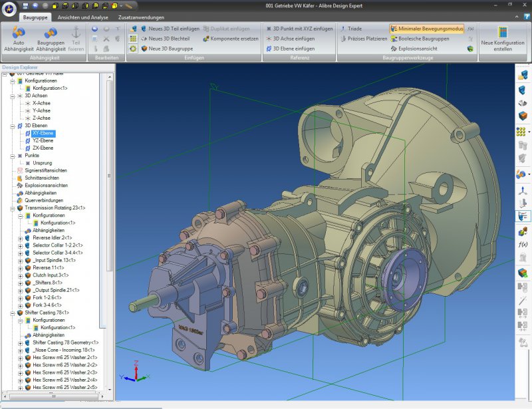Click the Design Explorer vertical scrollbar
Image resolution: width=532 pixels, height=409 pixels.
109,176
